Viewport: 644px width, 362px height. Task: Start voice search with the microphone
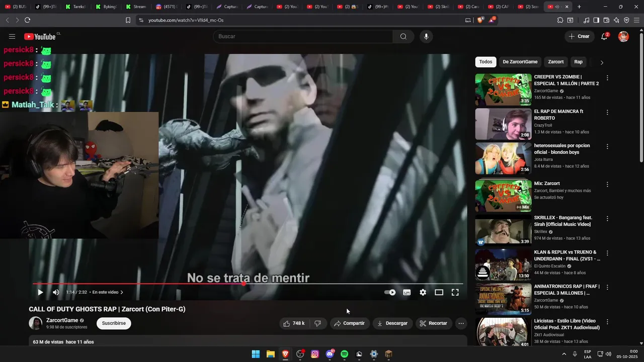pyautogui.click(x=426, y=36)
